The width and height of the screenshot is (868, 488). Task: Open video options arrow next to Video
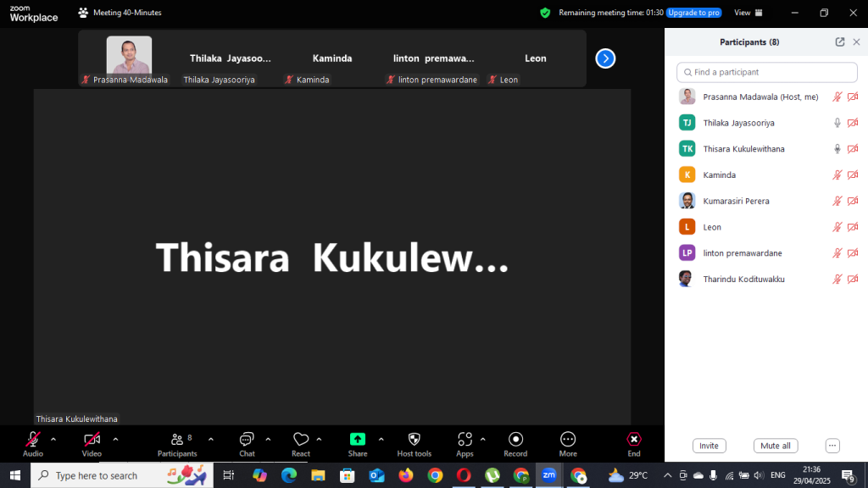[x=115, y=440]
